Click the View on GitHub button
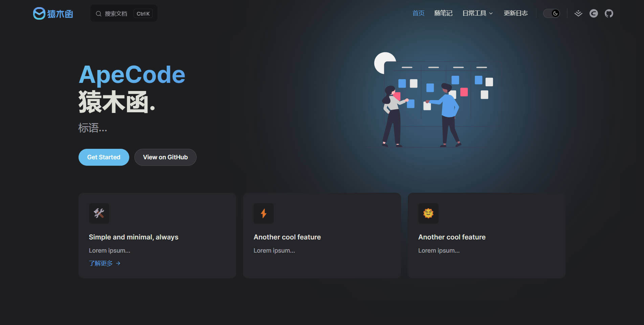This screenshot has height=325, width=644. (165, 157)
